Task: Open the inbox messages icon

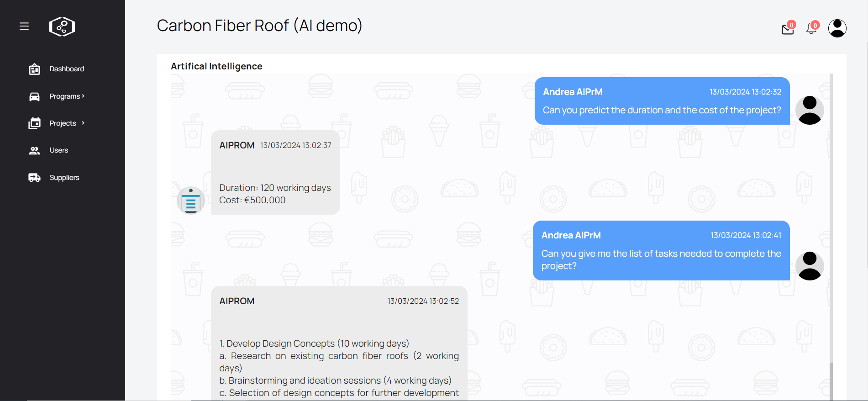Action: click(x=788, y=29)
